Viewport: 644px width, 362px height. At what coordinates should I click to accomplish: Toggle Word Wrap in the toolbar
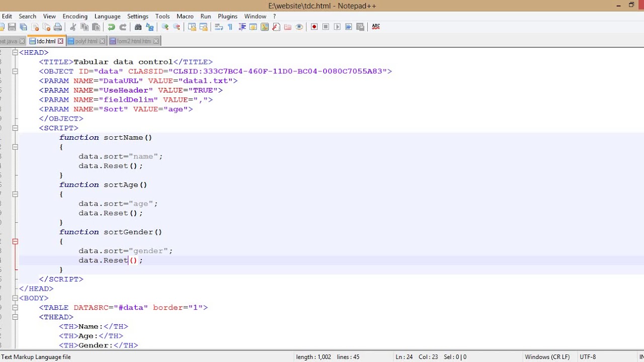coord(219,27)
